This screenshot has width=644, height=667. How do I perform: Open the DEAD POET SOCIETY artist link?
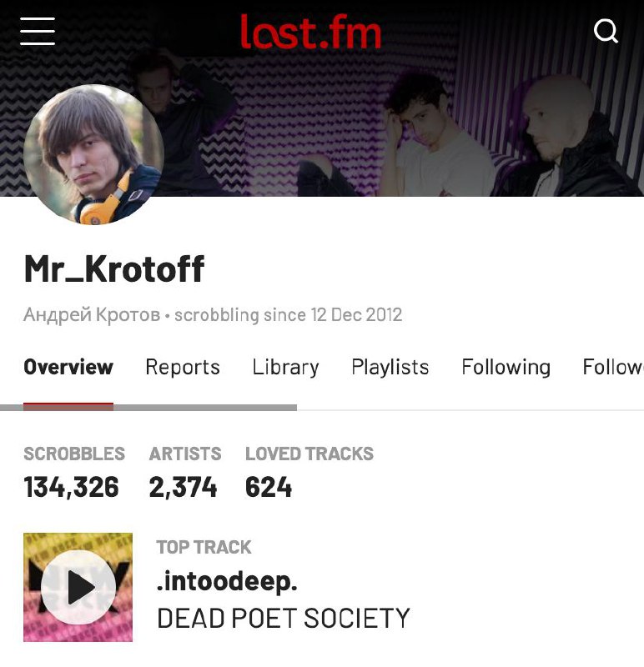click(283, 618)
